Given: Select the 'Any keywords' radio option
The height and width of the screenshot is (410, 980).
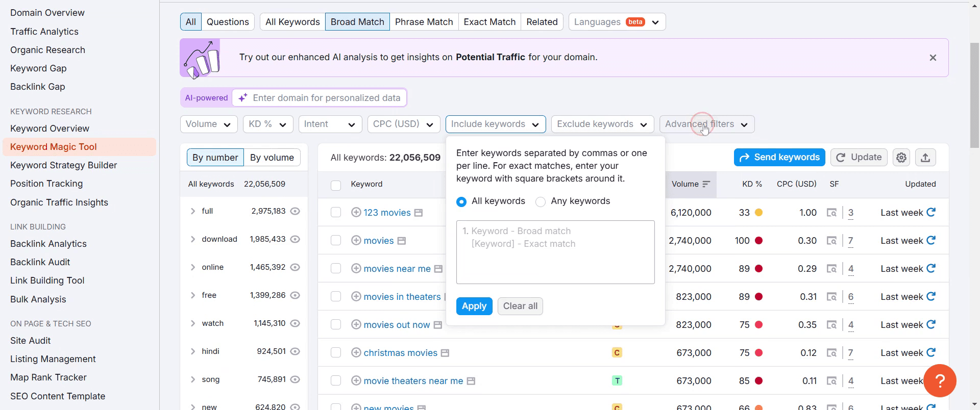Looking at the screenshot, I should coord(541,201).
